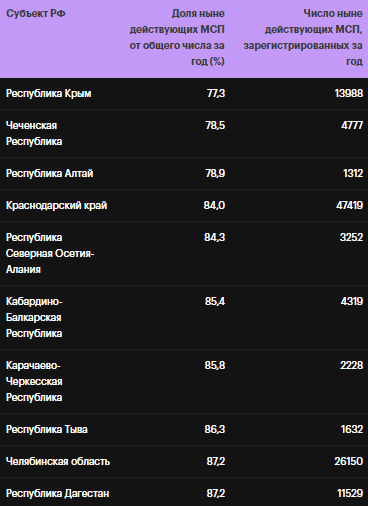This screenshot has width=368, height=506.
Task: Click Республика Северная Осетия-Алания cell
Action: (50, 253)
